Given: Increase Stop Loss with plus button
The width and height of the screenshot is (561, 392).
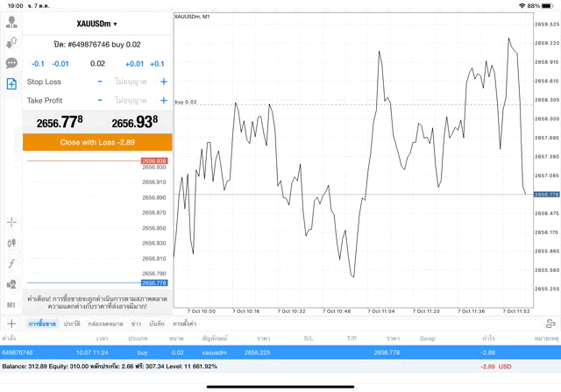Looking at the screenshot, I should click(163, 82).
